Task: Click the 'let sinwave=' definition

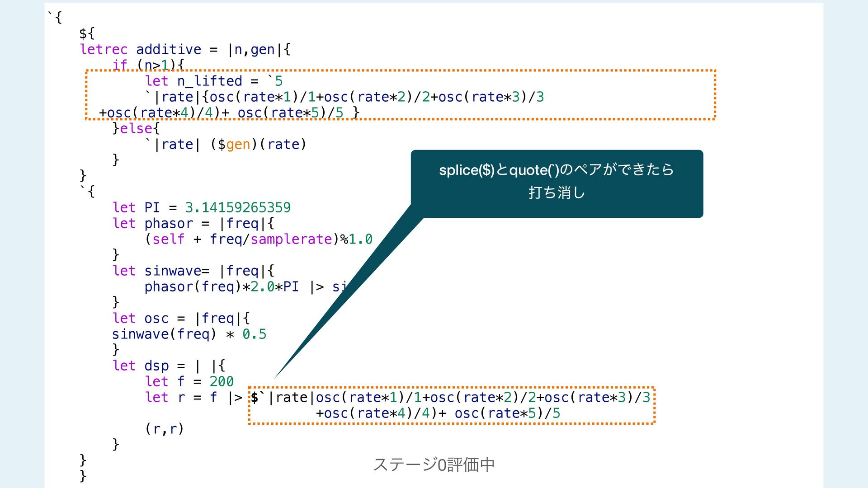Action: [160, 271]
